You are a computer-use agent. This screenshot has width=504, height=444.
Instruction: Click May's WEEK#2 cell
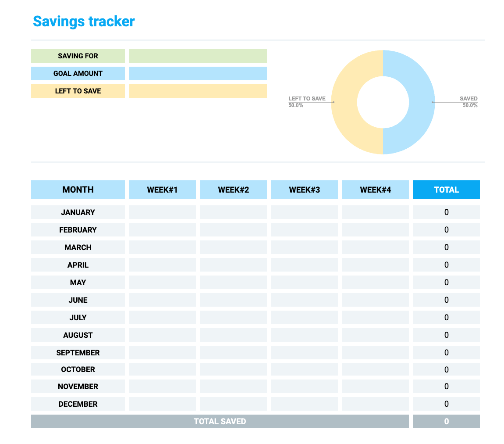(233, 283)
